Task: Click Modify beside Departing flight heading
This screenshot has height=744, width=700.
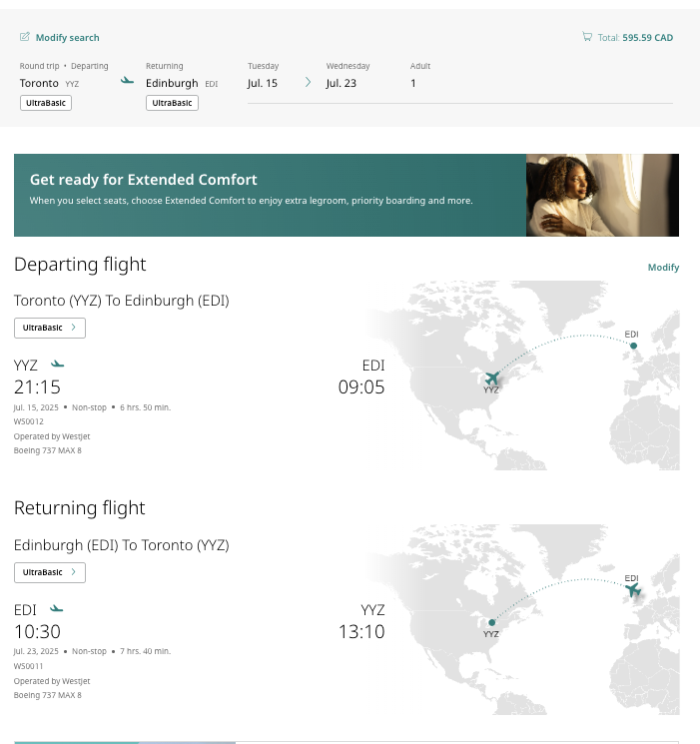Action: 663,268
